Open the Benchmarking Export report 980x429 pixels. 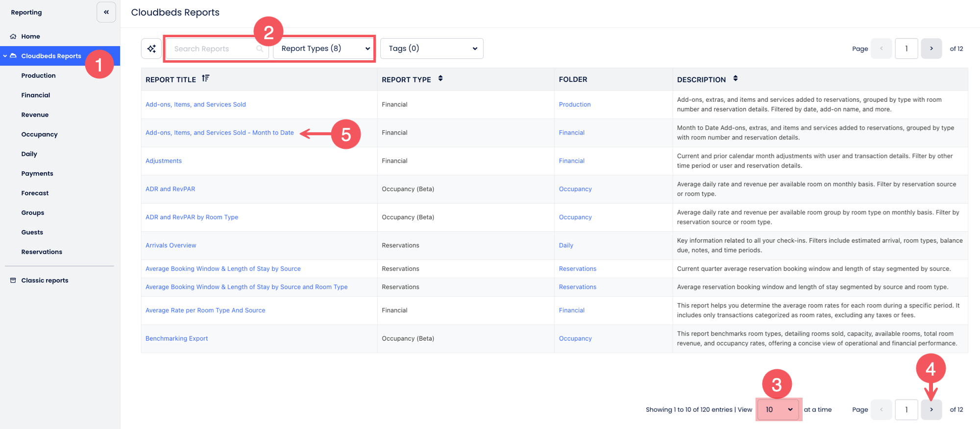(176, 338)
